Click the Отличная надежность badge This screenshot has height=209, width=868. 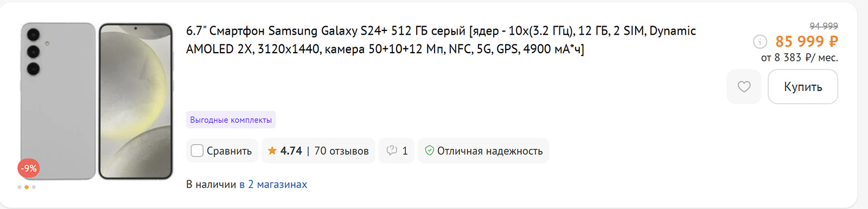coord(483,150)
